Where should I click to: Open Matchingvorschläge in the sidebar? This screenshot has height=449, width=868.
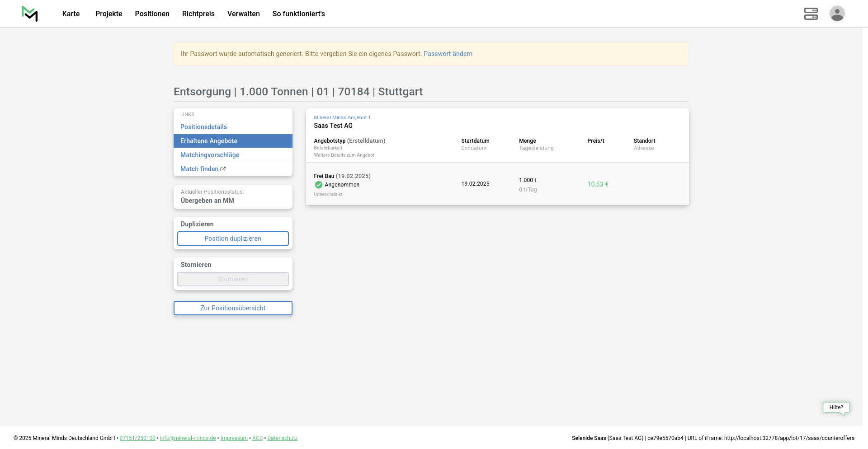pyautogui.click(x=210, y=155)
